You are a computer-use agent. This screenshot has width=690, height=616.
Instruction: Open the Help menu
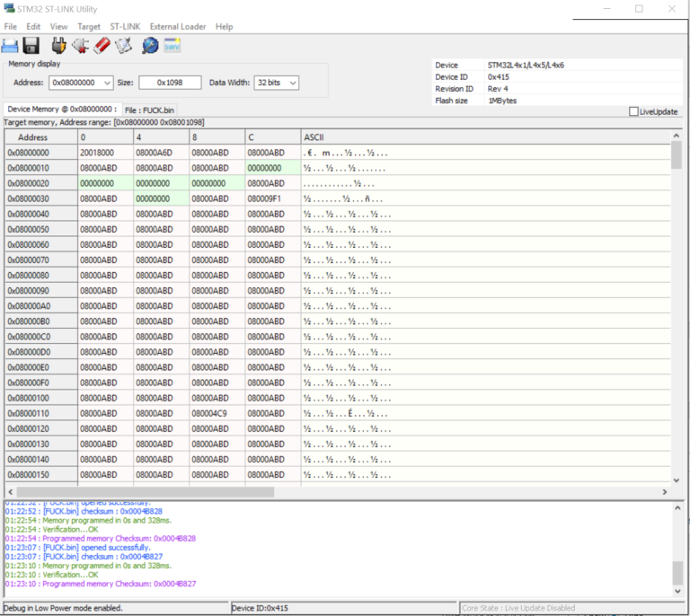click(224, 26)
